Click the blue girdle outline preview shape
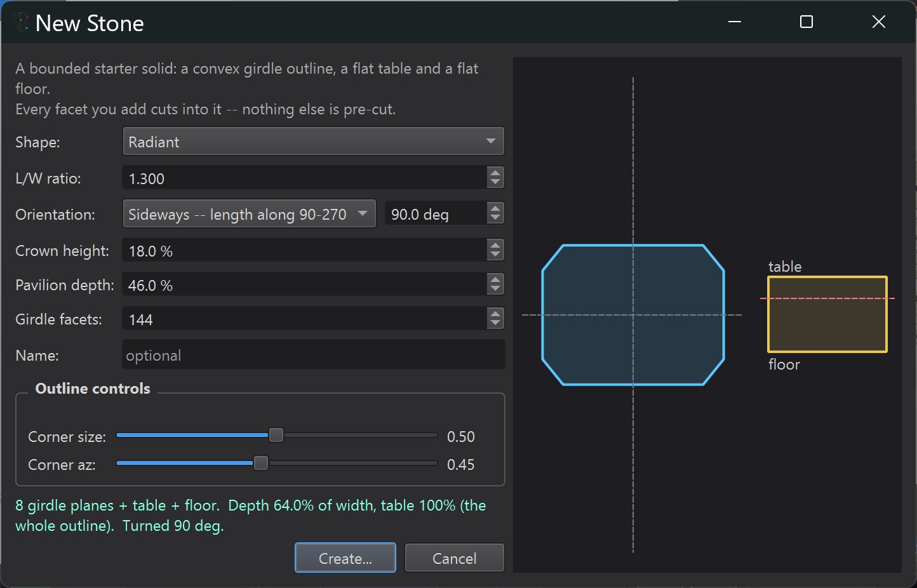This screenshot has height=588, width=917. coord(633,315)
